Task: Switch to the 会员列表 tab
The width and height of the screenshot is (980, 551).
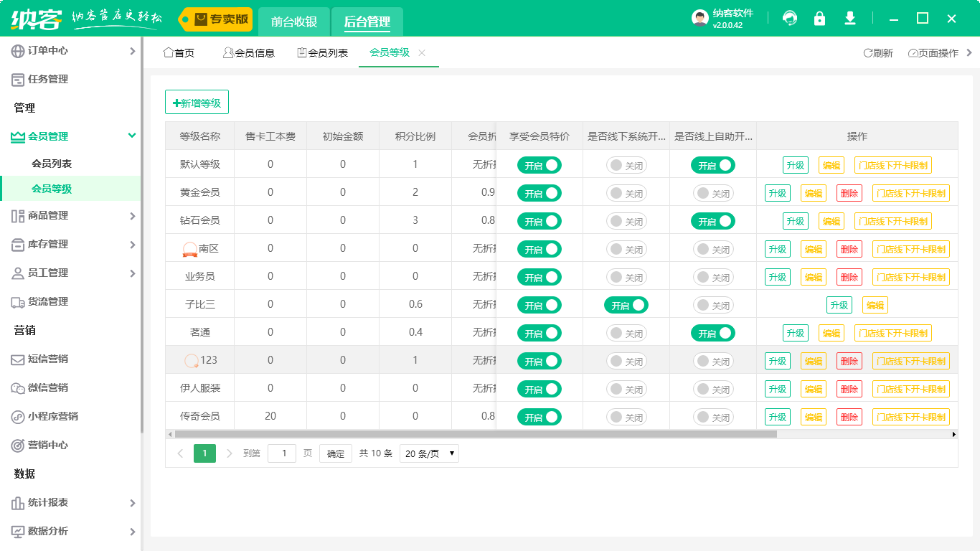Action: (x=323, y=53)
